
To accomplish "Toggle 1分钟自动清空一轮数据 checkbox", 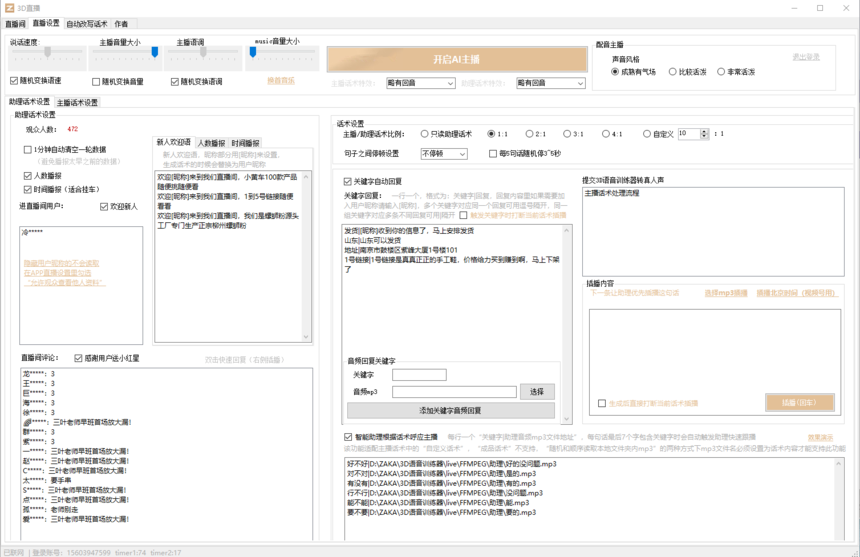I will coord(28,150).
